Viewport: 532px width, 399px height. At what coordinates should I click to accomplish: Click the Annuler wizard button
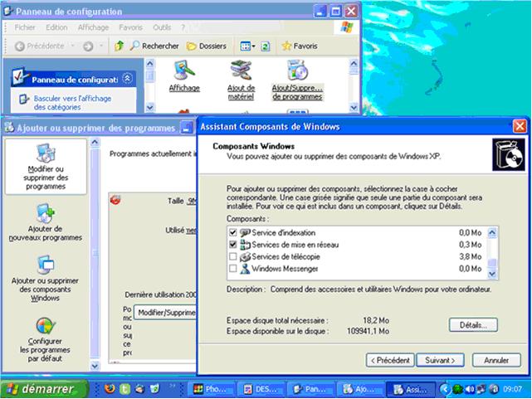pos(496,360)
